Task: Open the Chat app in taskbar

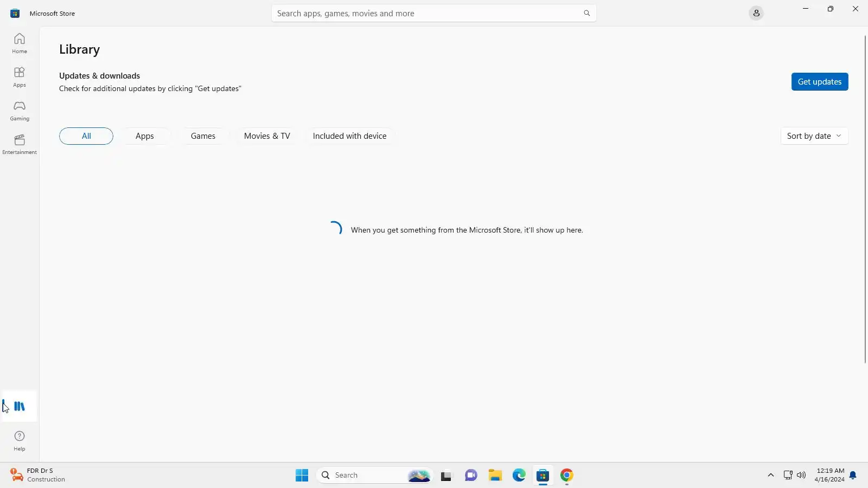Action: coord(471,476)
